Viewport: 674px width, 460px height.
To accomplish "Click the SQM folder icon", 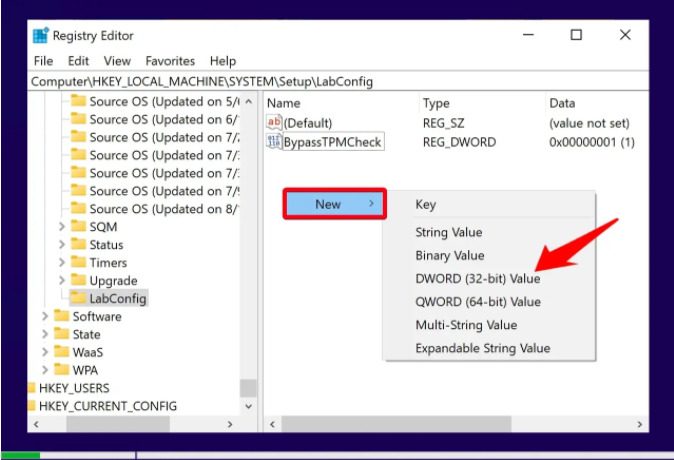I will click(x=78, y=226).
